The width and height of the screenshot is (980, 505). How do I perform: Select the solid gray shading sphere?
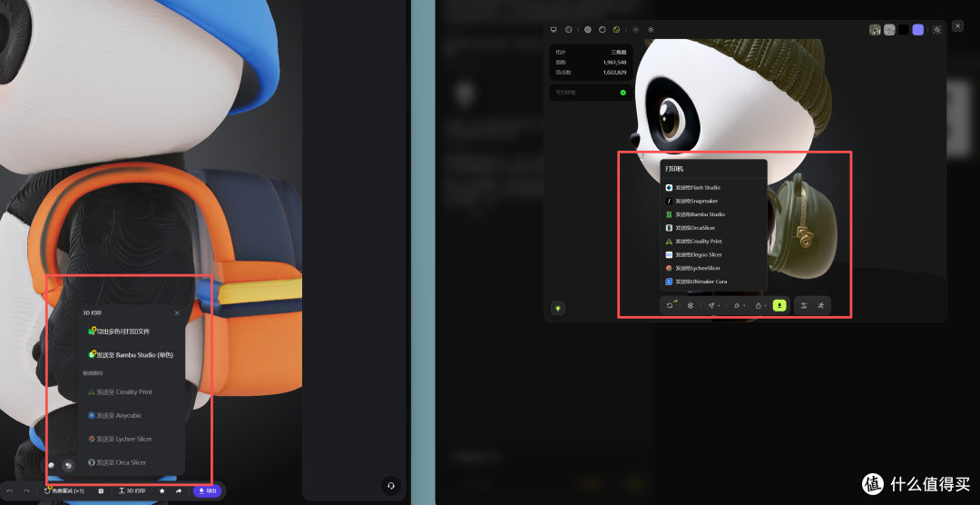(587, 29)
